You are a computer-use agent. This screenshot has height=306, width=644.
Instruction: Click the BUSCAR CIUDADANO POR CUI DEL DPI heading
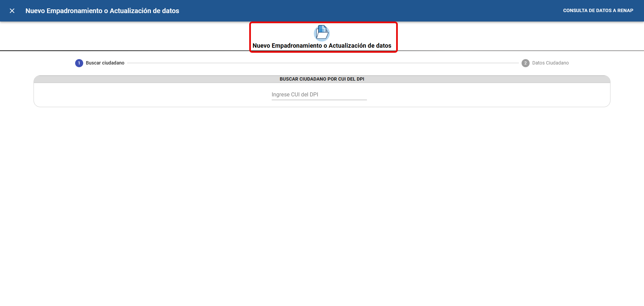(x=322, y=79)
